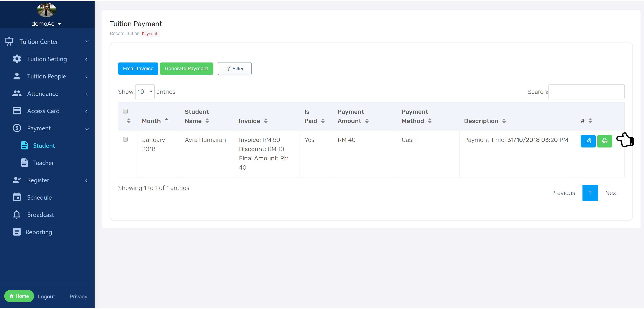Screen dimensions: 644x309
Task: Click the Reporting list icon
Action: tap(17, 232)
